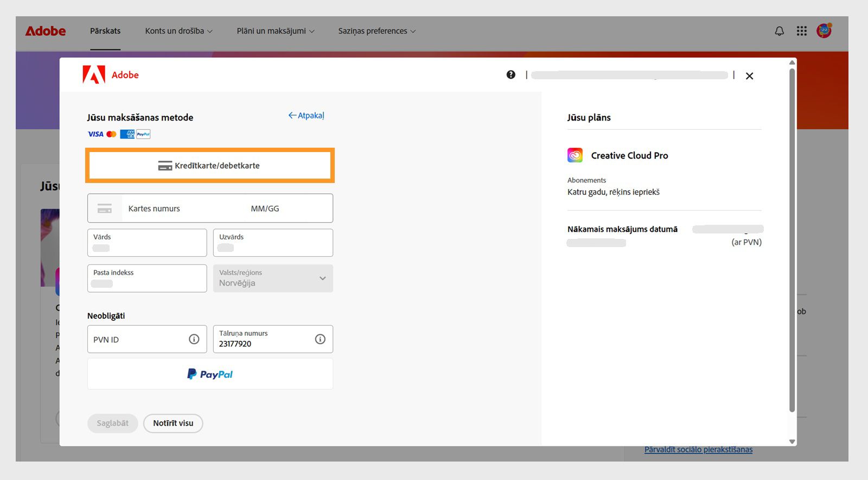Focus the Vārds input field
Screen dimensions: 868x480
[x=147, y=243]
